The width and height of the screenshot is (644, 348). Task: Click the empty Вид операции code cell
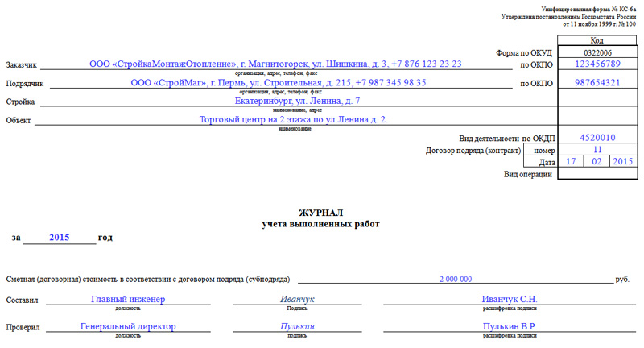tap(597, 173)
